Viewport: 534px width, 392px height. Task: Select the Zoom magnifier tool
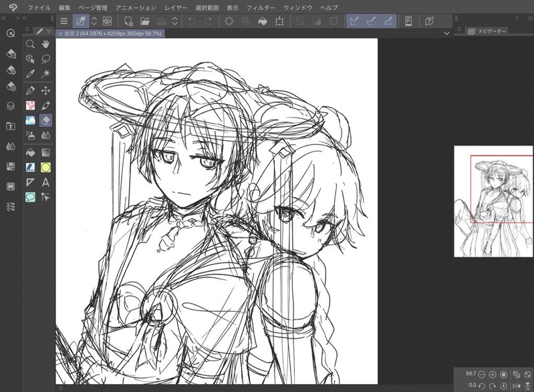[x=30, y=44]
